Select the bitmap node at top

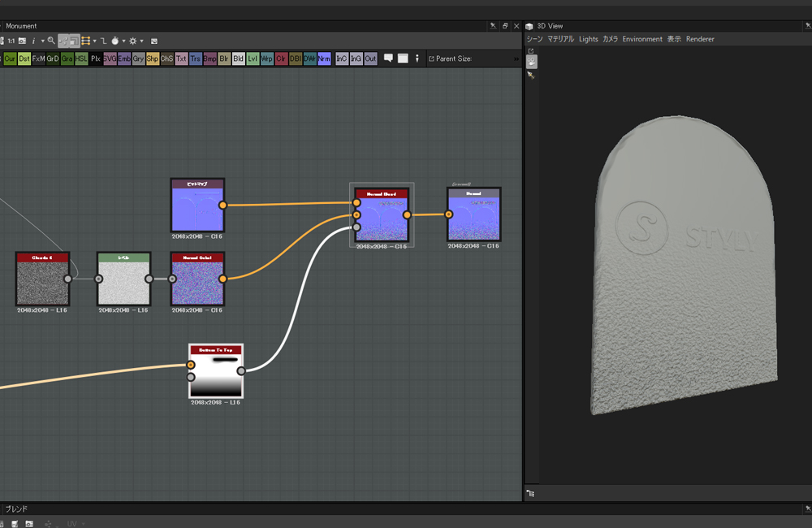point(197,206)
